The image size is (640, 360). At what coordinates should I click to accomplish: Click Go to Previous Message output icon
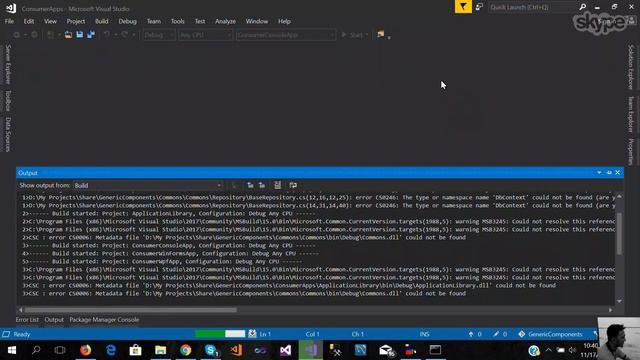pos(250,185)
